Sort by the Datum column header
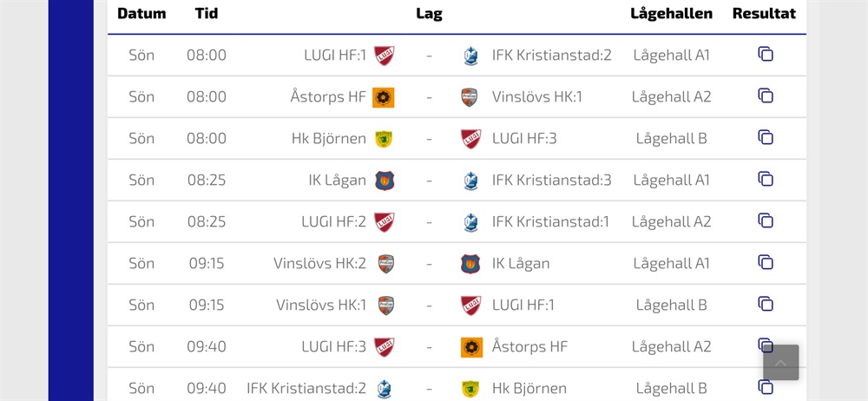Screen dimensions: 868x401 141,14
